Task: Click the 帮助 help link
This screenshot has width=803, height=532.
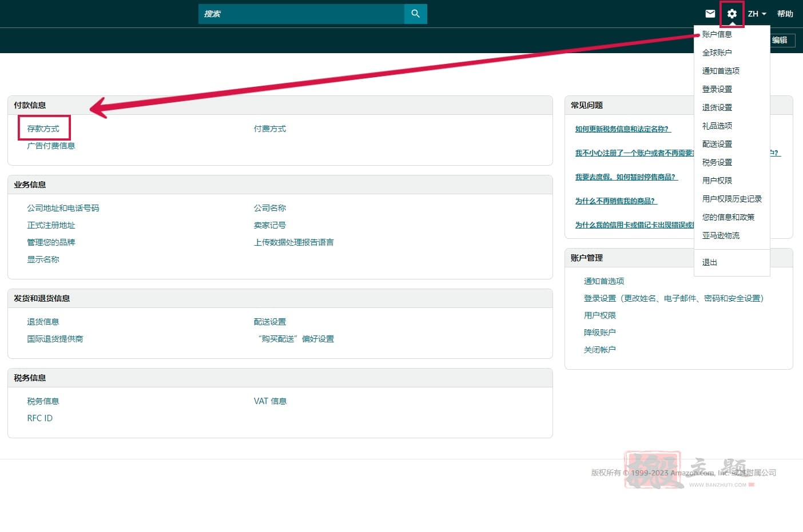Action: point(785,14)
